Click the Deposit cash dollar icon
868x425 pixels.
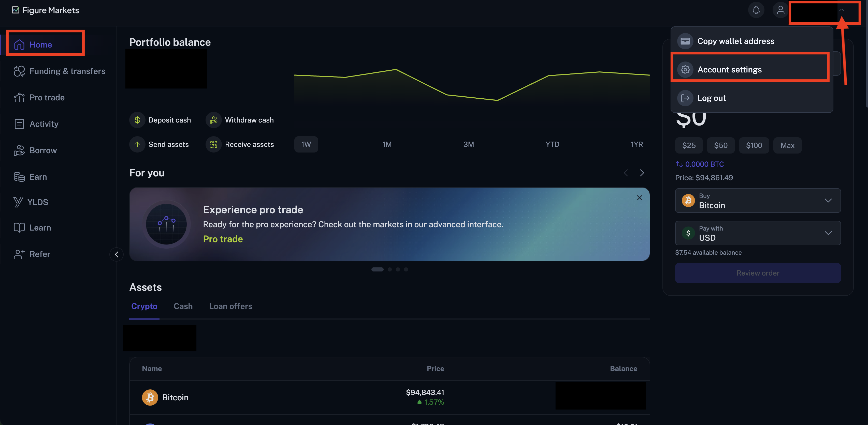pyautogui.click(x=137, y=120)
